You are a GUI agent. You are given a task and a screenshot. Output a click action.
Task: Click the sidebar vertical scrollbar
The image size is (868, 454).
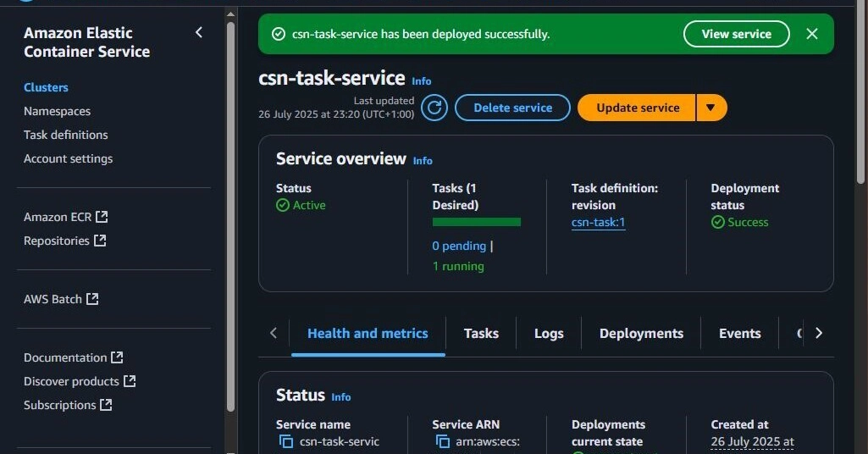click(231, 216)
